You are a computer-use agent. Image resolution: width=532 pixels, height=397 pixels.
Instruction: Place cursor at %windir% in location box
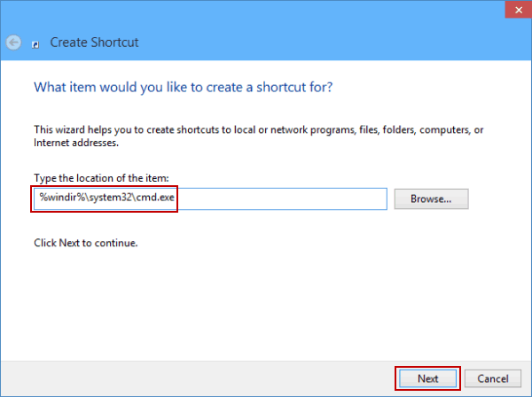(56, 199)
